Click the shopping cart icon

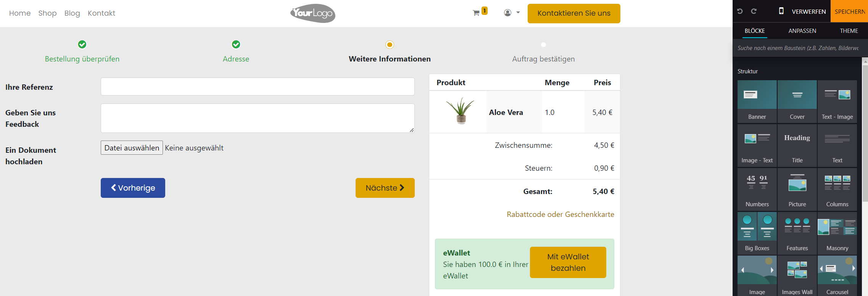(476, 13)
